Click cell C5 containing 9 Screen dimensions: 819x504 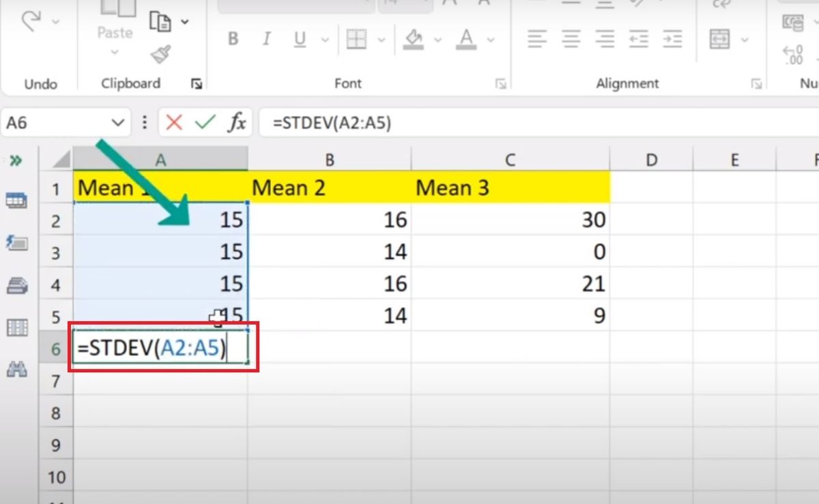pyautogui.click(x=511, y=316)
